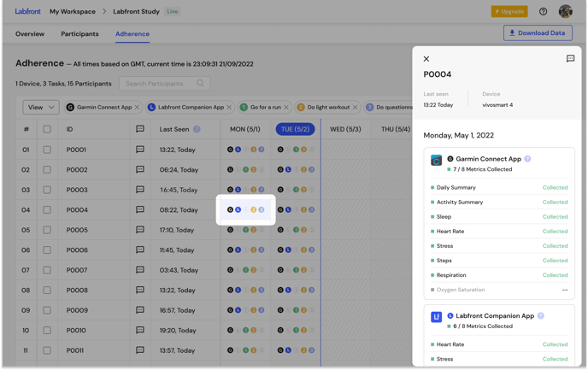Click the Labfront Companion App info icon
Screen dimensions: 588x370
pos(541,315)
